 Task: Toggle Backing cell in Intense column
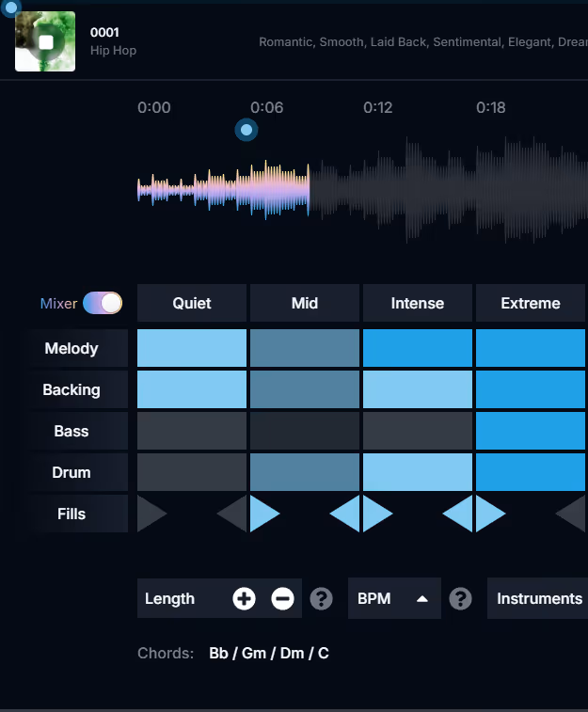(x=418, y=389)
